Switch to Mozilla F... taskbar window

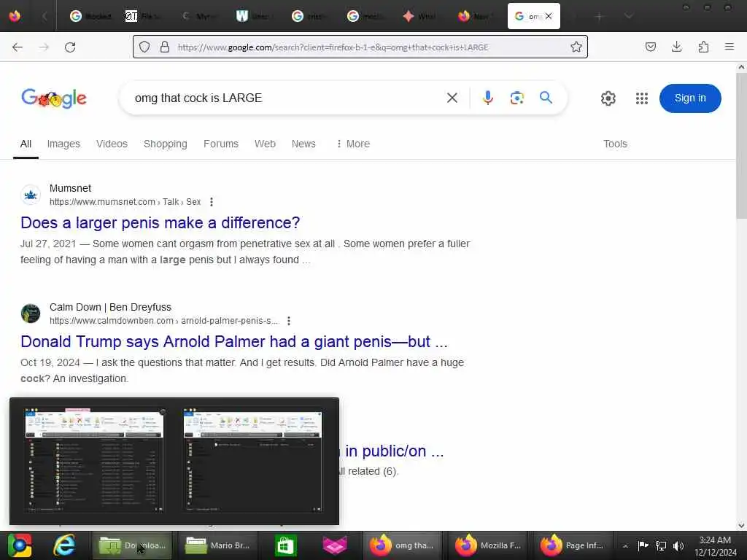[x=488, y=545]
